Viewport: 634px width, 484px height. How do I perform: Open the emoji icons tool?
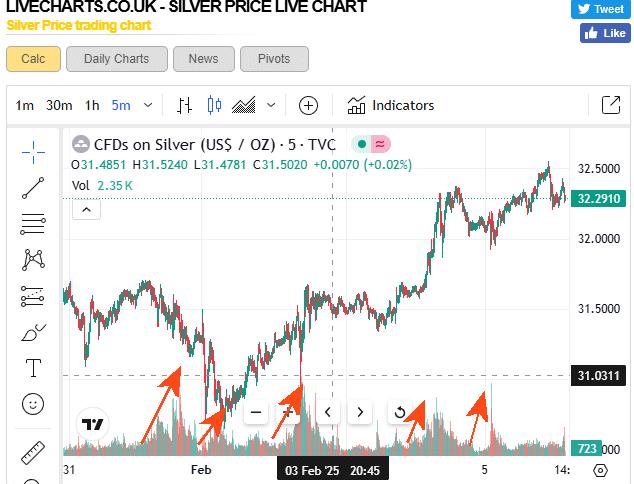[x=33, y=404]
